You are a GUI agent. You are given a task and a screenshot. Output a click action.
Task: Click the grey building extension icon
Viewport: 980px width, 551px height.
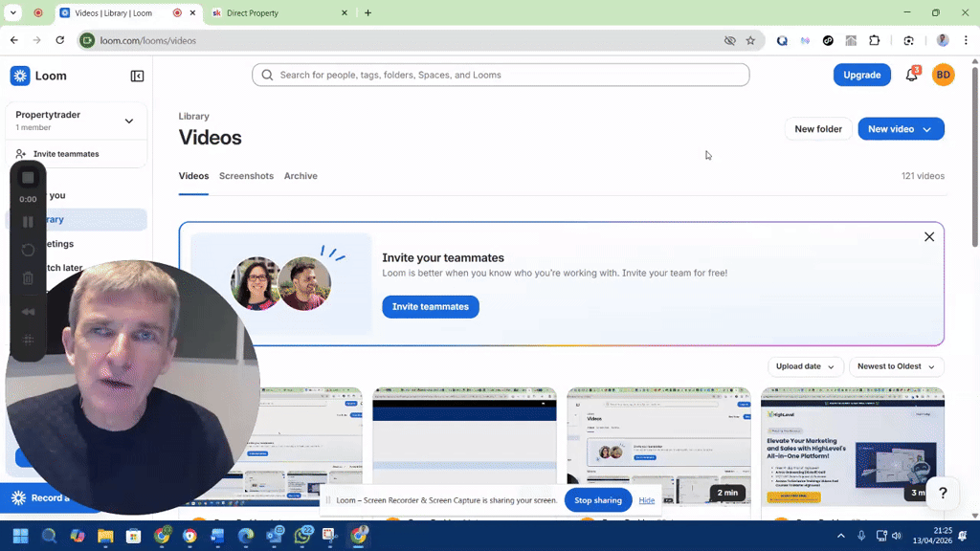[851, 40]
